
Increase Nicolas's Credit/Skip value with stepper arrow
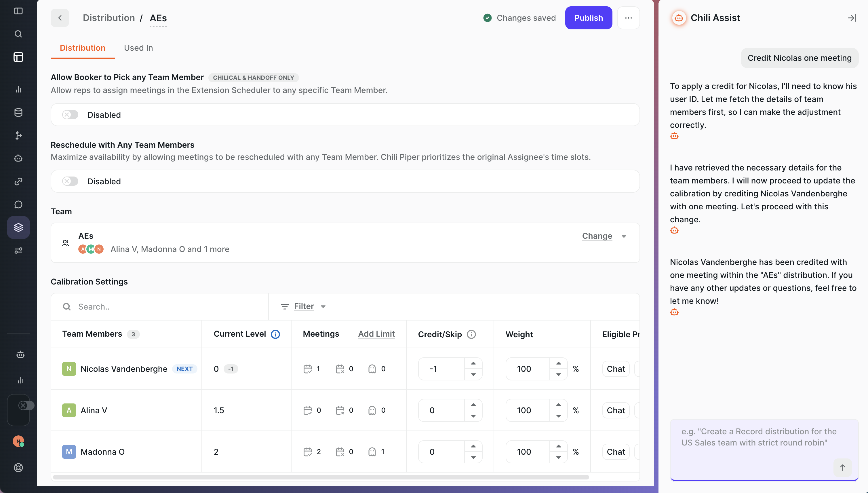click(x=473, y=363)
